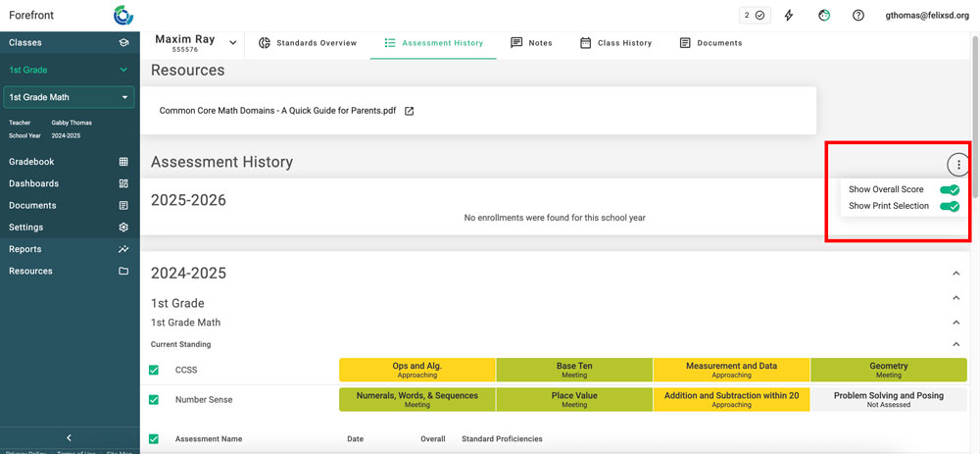Click the Reports chart icon in sidebar
This screenshot has height=454, width=980.
(x=123, y=249)
